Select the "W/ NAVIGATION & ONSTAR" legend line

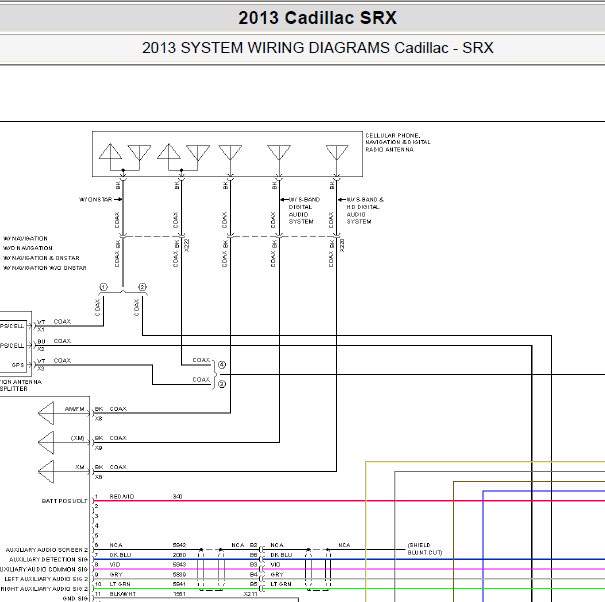41,258
